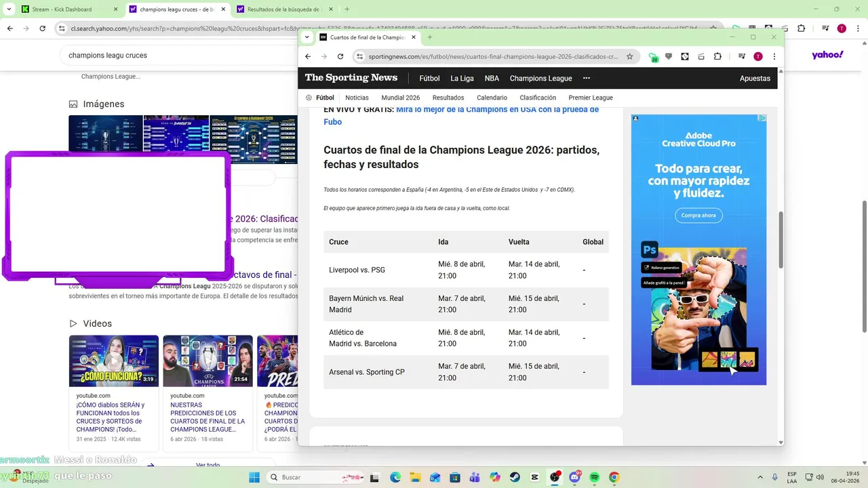Open the more sections ellipsis in Sporting News header

click(587, 79)
